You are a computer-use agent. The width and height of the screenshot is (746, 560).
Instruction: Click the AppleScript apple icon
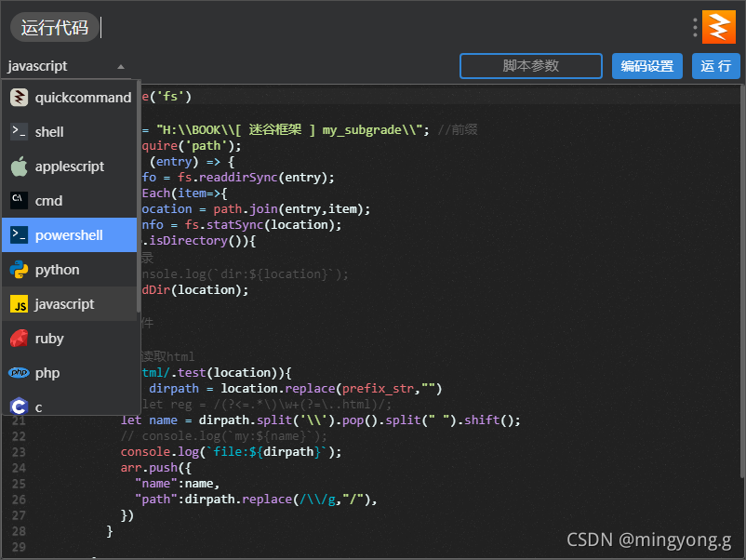tap(19, 166)
